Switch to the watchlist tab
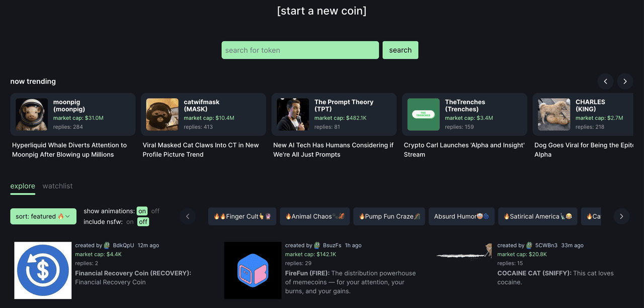The width and height of the screenshot is (644, 308). pos(57,186)
